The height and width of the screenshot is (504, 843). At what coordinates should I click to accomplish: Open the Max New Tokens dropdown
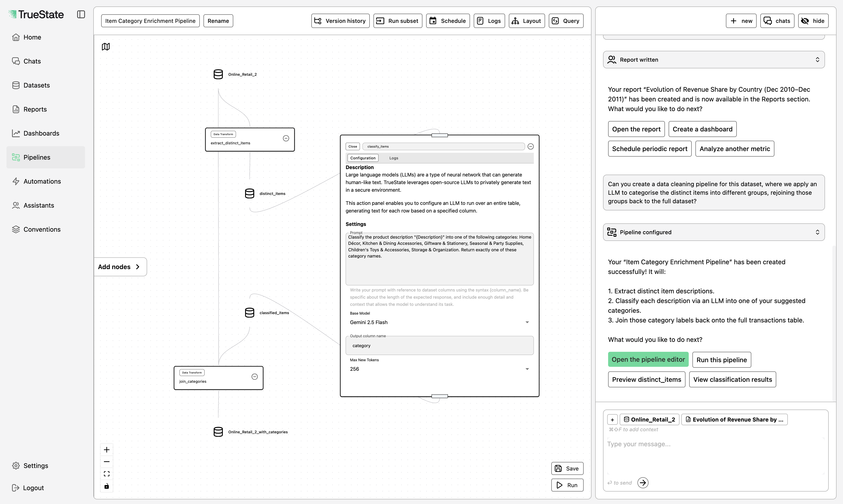point(439,369)
